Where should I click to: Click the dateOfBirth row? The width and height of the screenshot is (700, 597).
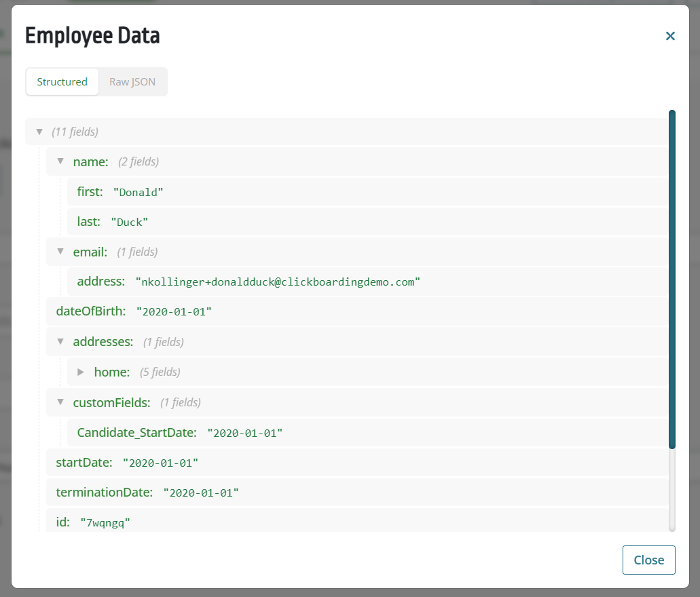357,311
